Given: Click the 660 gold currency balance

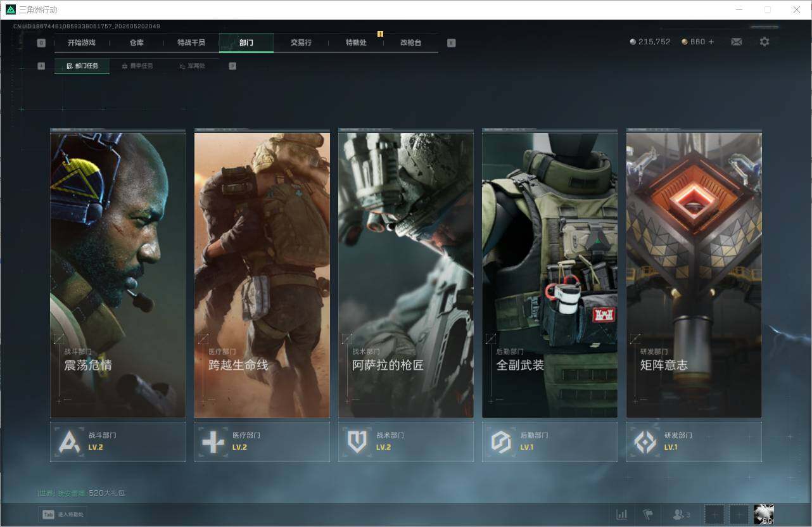Looking at the screenshot, I should [x=694, y=42].
